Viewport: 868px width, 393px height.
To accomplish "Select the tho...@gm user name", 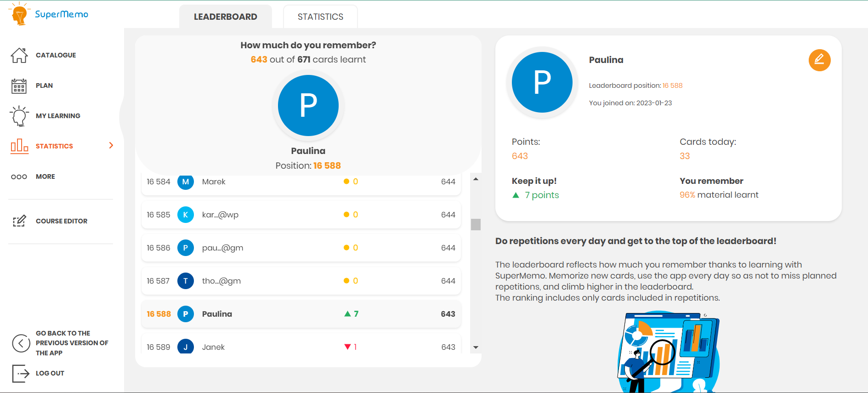I will pos(221,281).
